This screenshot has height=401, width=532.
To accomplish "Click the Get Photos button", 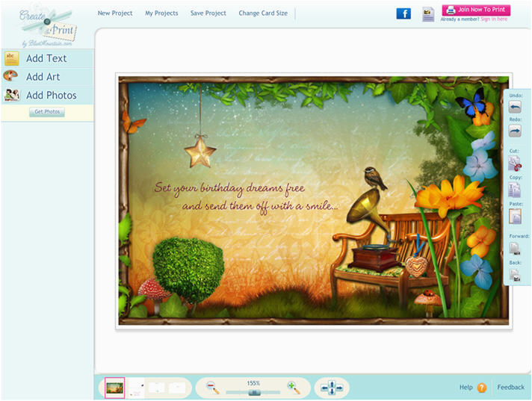I will pos(47,112).
